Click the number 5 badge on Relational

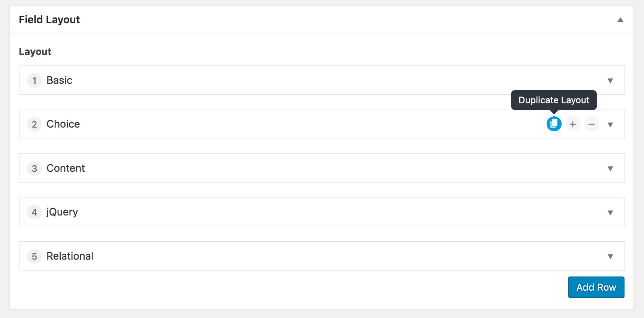pos(34,256)
